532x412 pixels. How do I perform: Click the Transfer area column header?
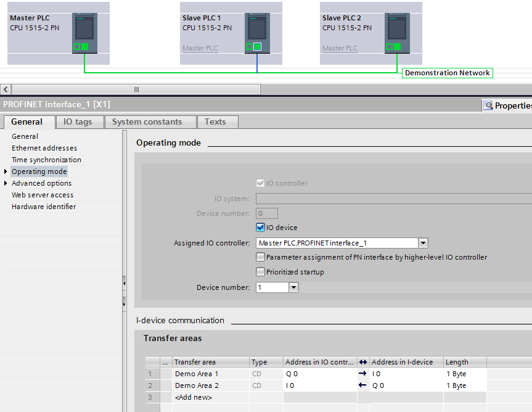click(x=211, y=362)
